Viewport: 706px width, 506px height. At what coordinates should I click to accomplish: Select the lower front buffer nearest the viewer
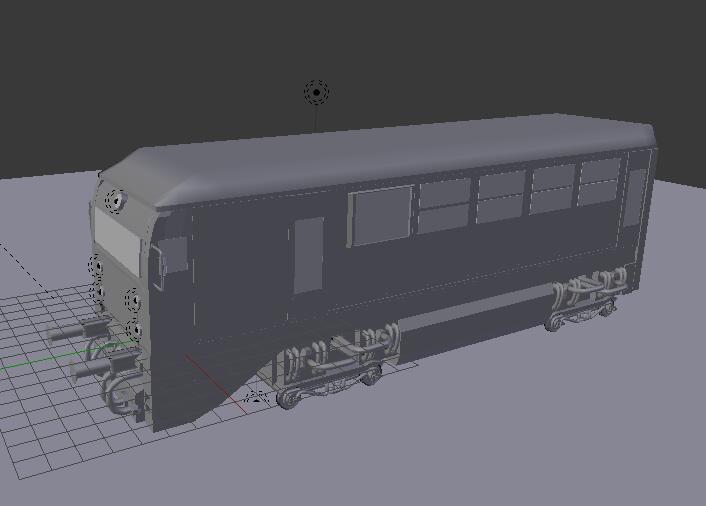tap(103, 366)
